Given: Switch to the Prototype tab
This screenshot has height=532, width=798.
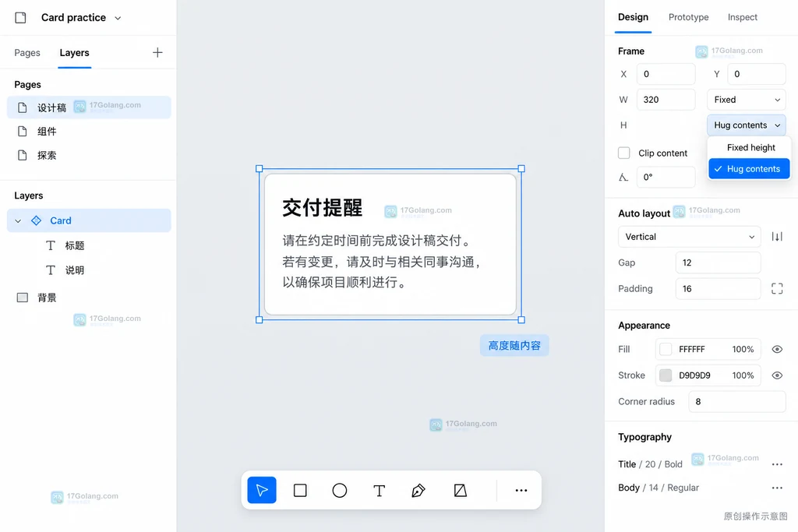Looking at the screenshot, I should pyautogui.click(x=689, y=17).
